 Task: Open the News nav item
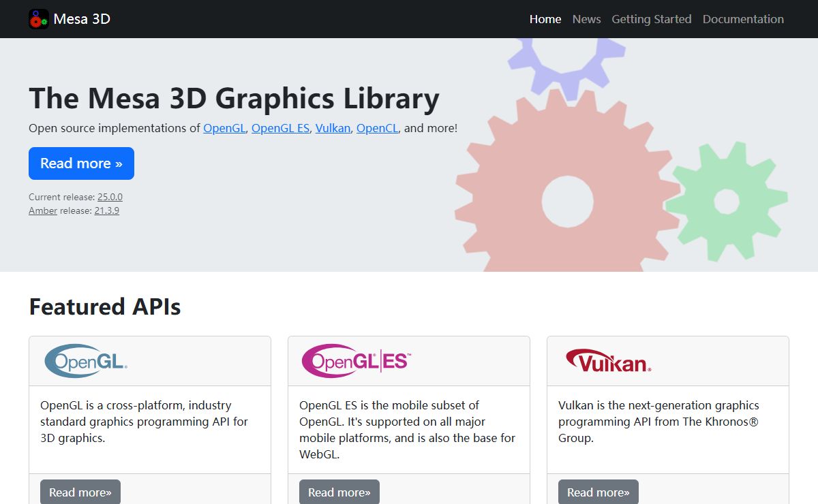[x=587, y=19]
